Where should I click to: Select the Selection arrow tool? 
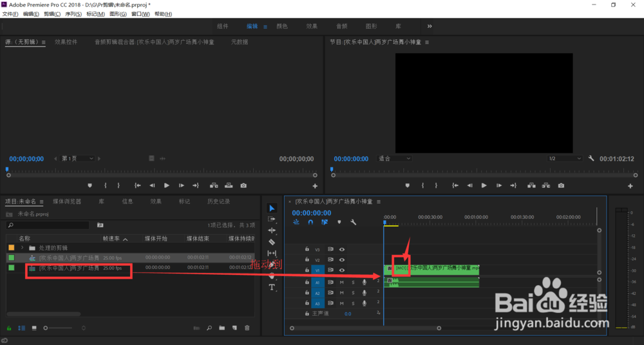pos(272,209)
